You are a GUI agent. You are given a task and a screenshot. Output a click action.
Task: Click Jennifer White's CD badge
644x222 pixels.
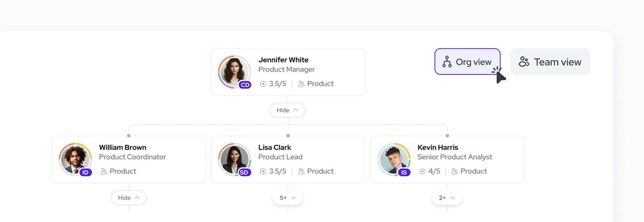coord(245,85)
